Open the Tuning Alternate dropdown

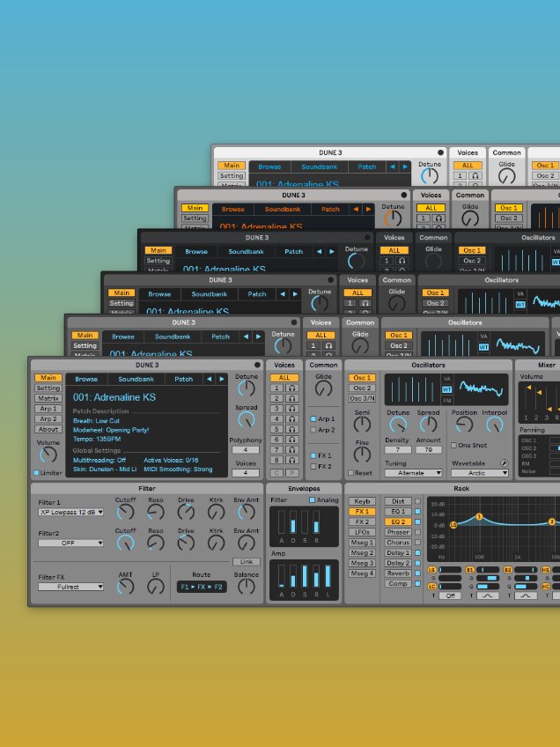tap(413, 473)
